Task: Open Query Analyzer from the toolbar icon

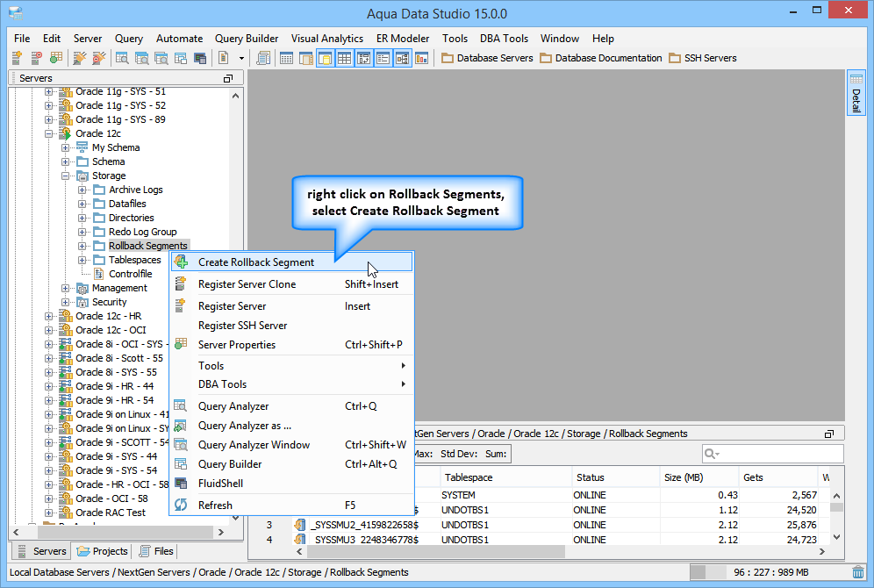Action: (x=122, y=57)
